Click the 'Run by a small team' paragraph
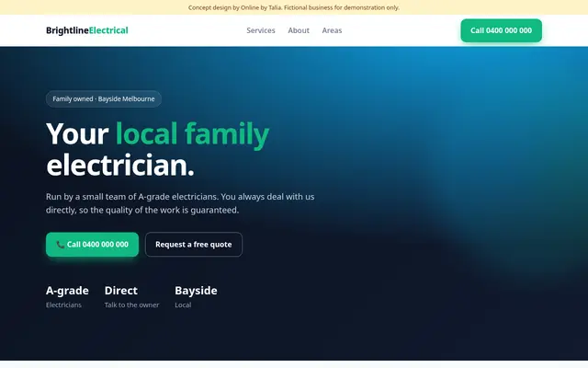Image resolution: width=588 pixels, height=368 pixels. [180, 203]
